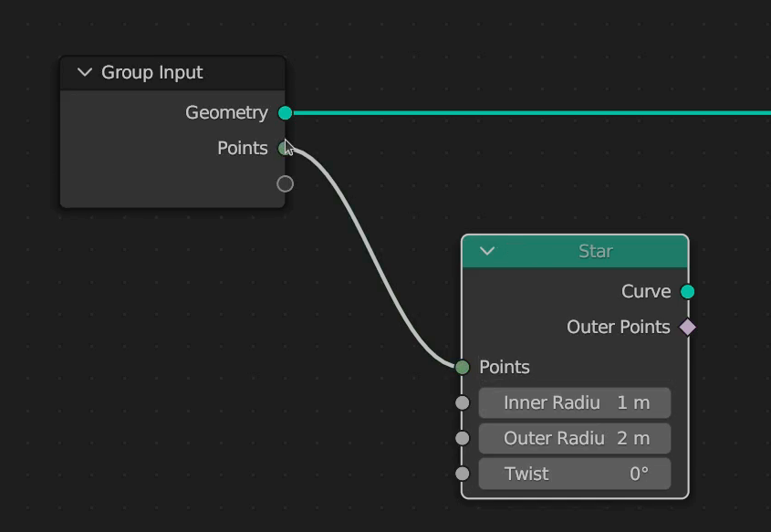Click the Outer Radius input socket
771x532 pixels.
[463, 438]
